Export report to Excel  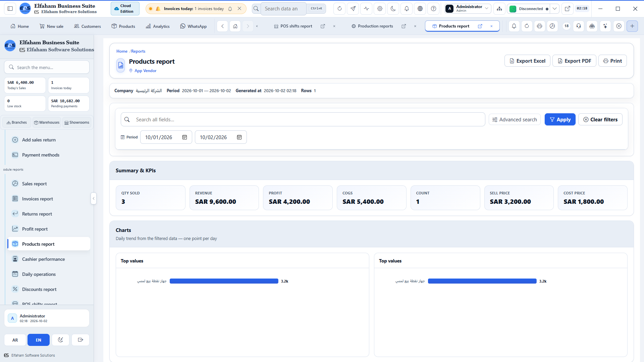pos(527,61)
